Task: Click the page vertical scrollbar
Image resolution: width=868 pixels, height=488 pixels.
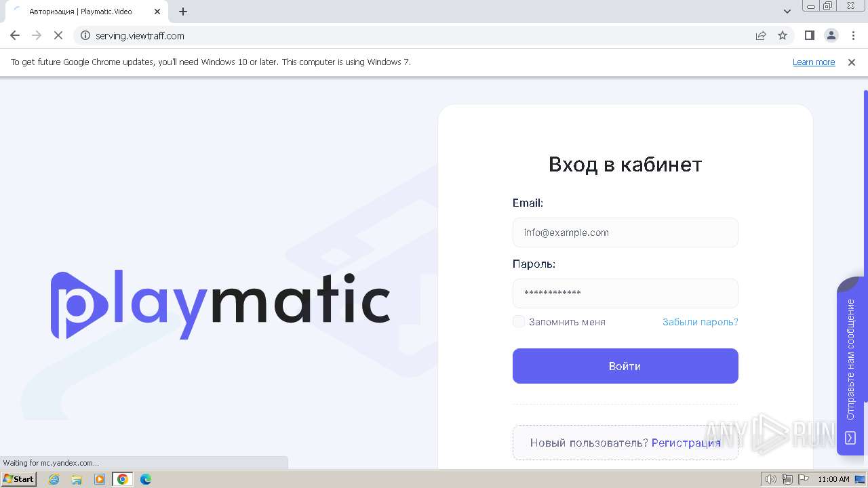Action: tap(865, 247)
